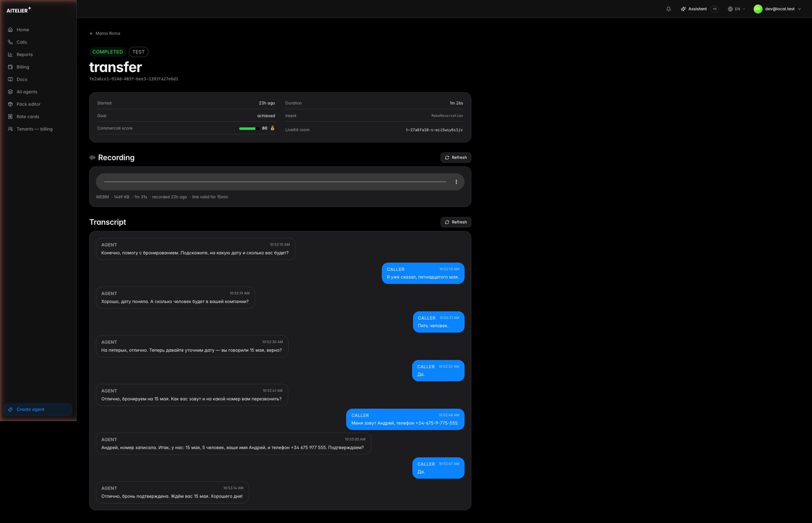This screenshot has height=523, width=812.
Task: Open notifications bell
Action: pyautogui.click(x=668, y=9)
